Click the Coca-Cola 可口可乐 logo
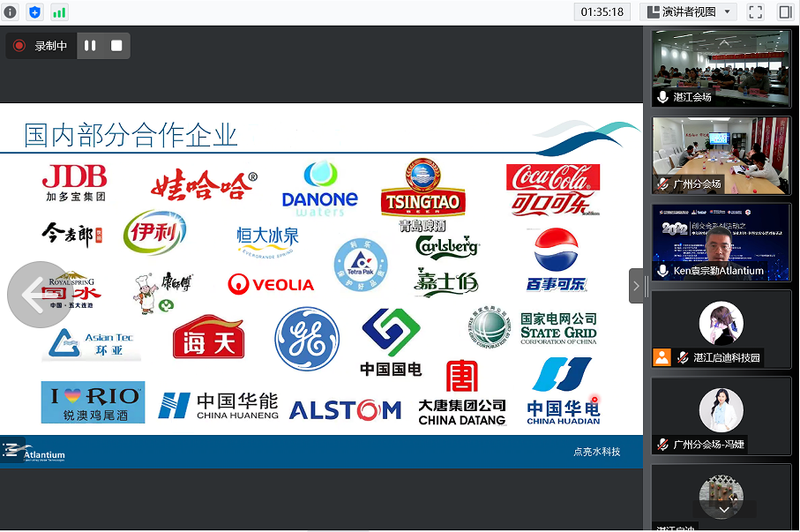Image resolution: width=800 pixels, height=532 pixels. [x=553, y=190]
